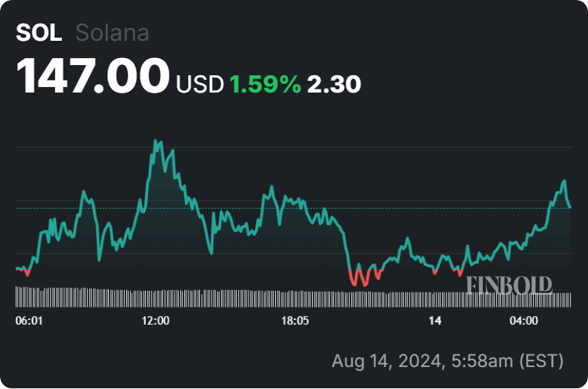
Task: Click the 04:00 time axis label
Action: coord(524,321)
